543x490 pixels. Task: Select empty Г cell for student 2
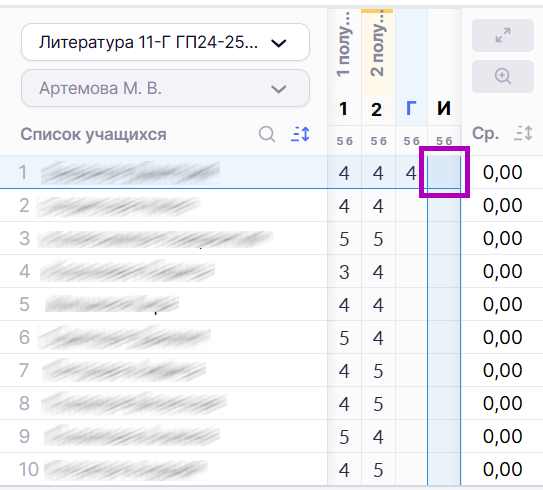tap(411, 205)
